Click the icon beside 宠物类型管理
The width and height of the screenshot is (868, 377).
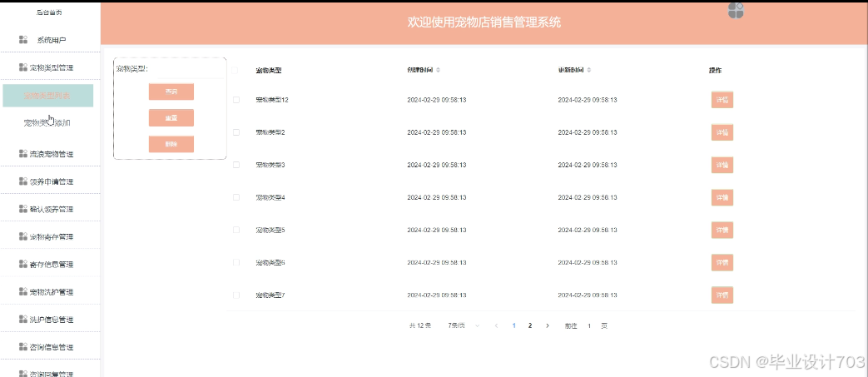(x=23, y=67)
